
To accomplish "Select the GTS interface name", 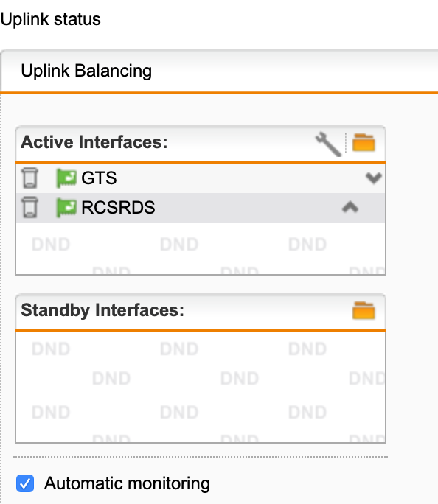I will 99,178.
